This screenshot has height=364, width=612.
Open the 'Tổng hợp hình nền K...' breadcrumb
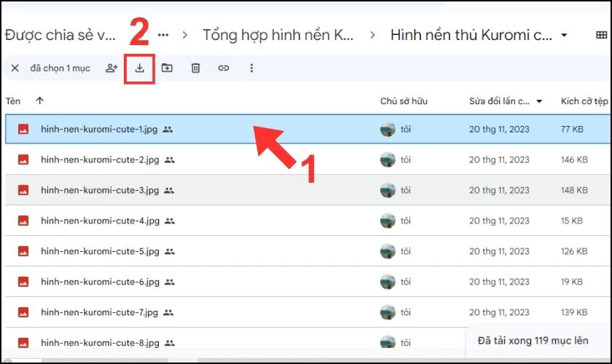point(278,35)
